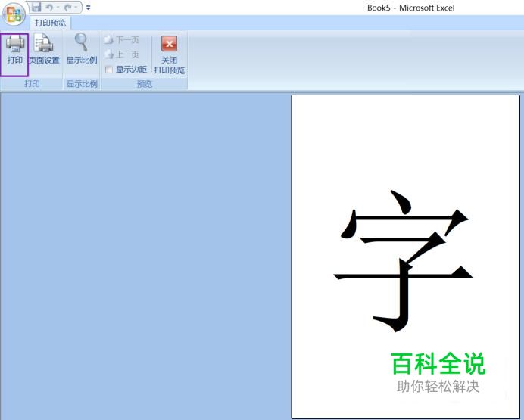The height and width of the screenshot is (420, 524).
Task: Click the 显示比例 magnifier zoom button
Action: point(82,48)
